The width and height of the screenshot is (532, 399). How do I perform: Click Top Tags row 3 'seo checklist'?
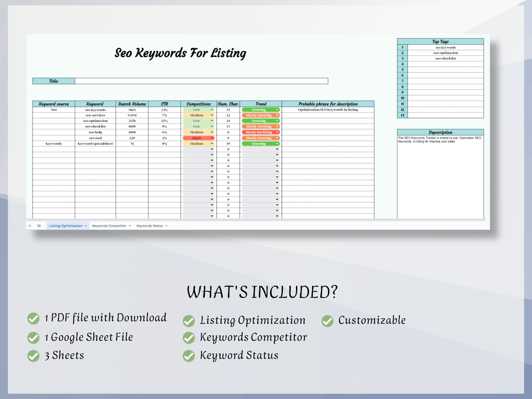pyautogui.click(x=445, y=59)
